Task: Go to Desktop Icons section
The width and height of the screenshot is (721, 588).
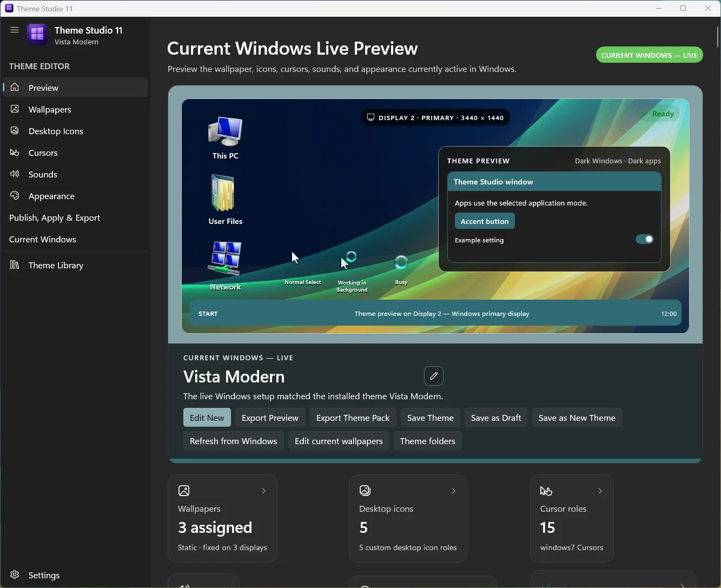Action: [x=75, y=131]
